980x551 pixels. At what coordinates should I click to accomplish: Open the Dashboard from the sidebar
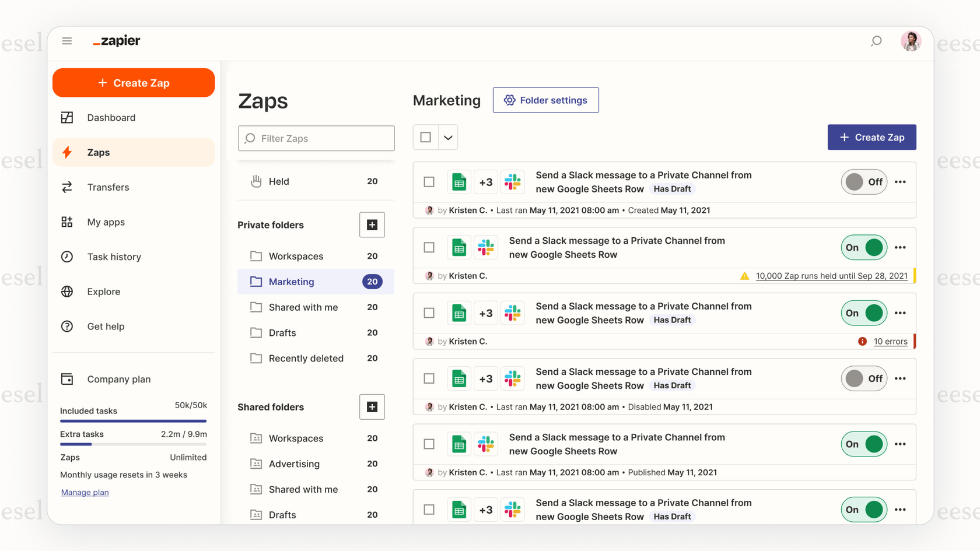(x=111, y=117)
